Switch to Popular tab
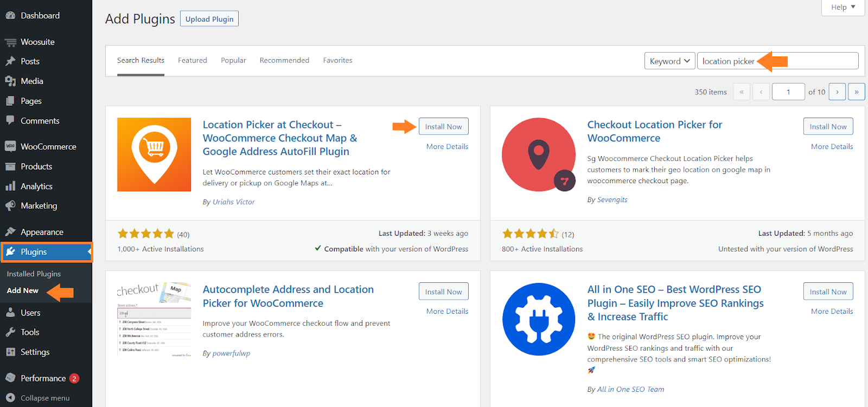Screen dimensions: 868x407 (x=233, y=60)
